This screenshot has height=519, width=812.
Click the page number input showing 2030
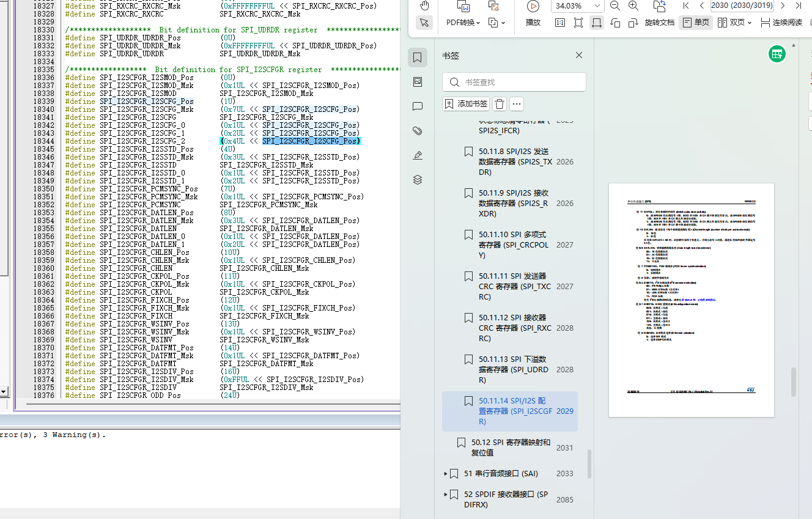741,6
